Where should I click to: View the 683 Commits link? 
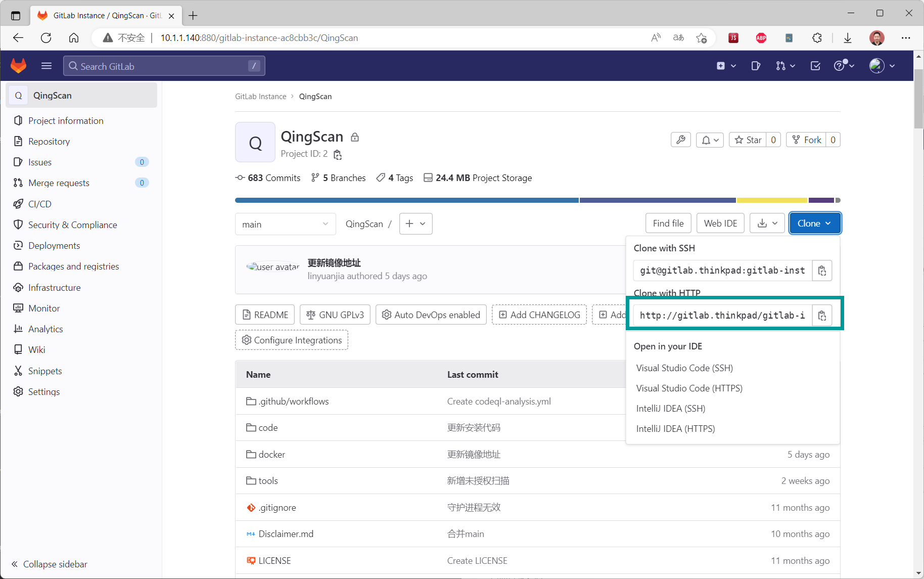[268, 178]
